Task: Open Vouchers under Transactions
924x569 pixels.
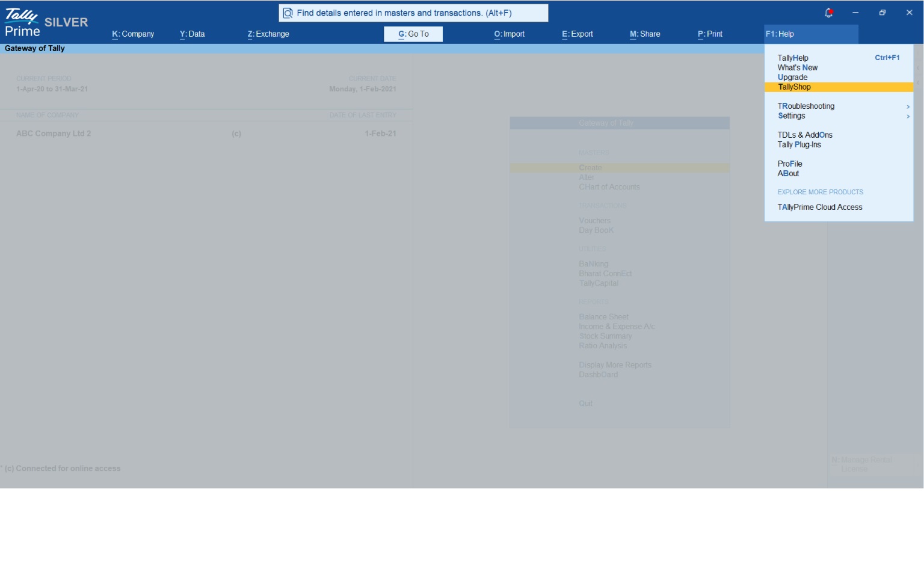Action: point(594,221)
